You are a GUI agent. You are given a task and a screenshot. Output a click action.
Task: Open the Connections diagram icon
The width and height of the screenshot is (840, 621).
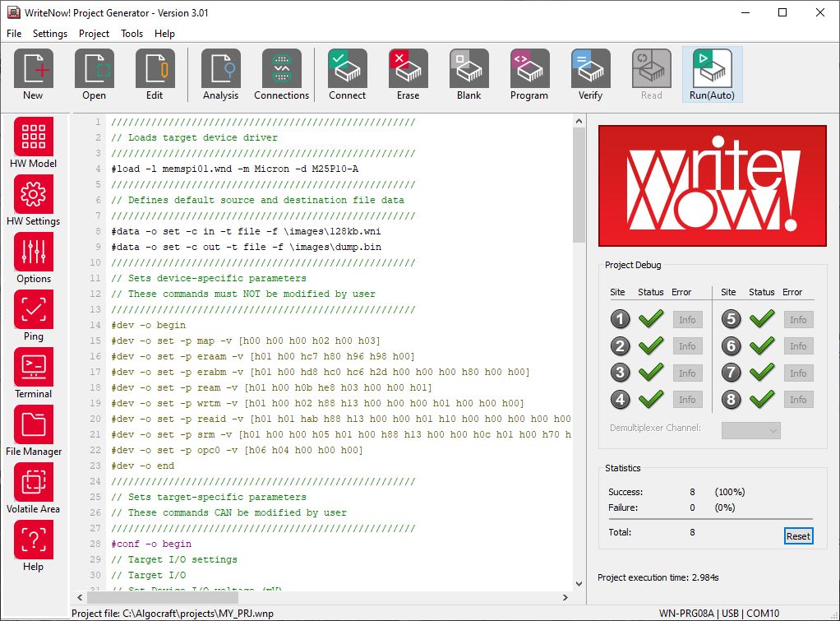281,74
